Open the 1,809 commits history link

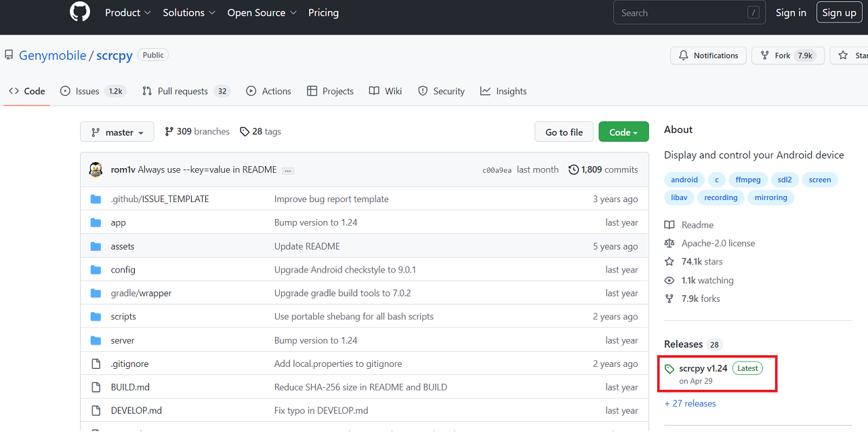603,170
